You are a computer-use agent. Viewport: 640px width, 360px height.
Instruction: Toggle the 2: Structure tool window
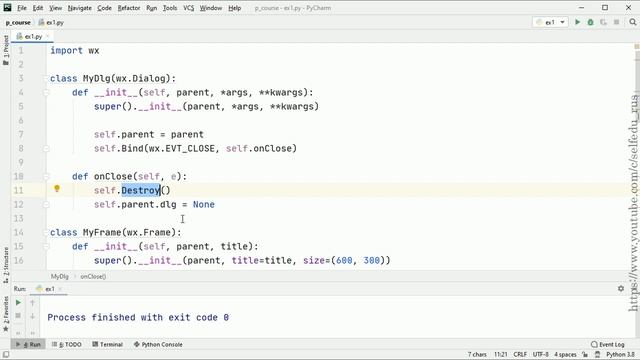point(6,265)
